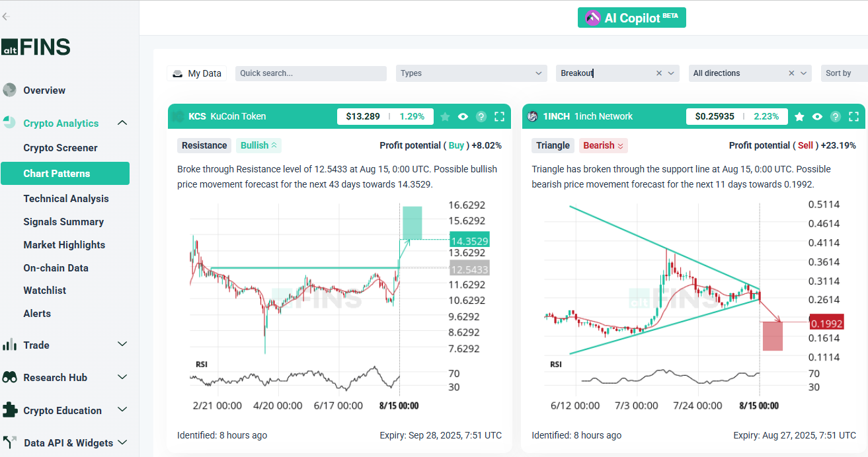868x457 pixels.
Task: Open help icon on 1INCH card
Action: [x=836, y=117]
